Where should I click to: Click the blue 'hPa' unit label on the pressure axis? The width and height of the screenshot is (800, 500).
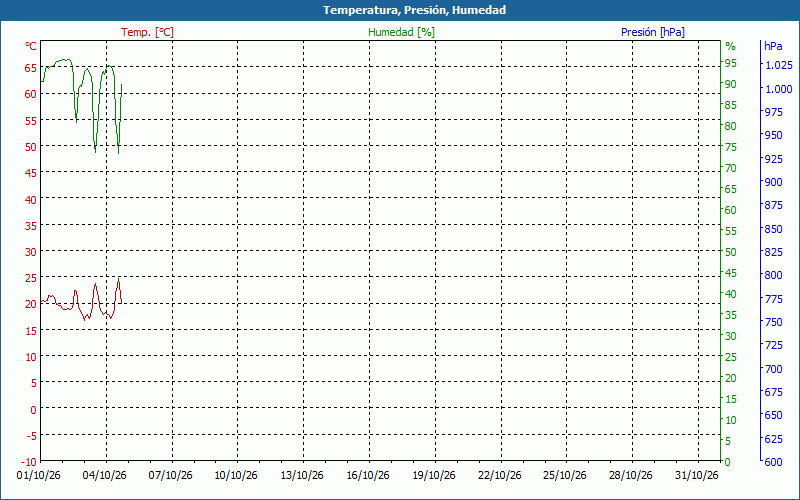coord(773,46)
